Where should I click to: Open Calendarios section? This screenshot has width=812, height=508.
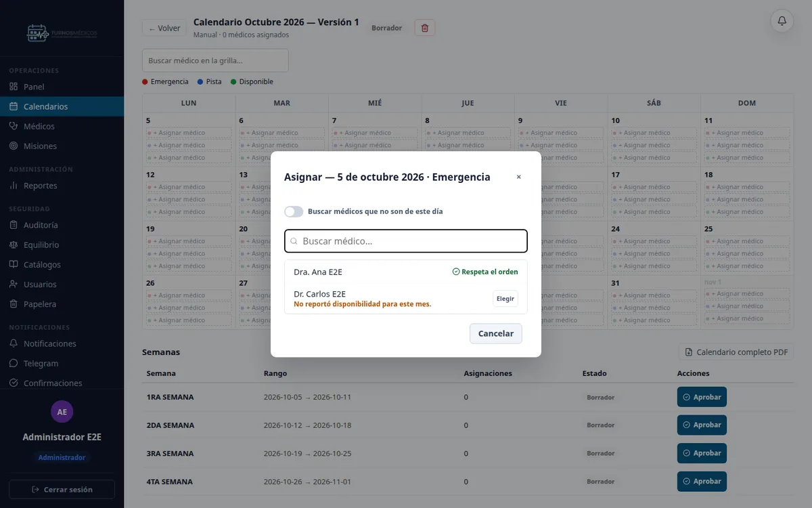pyautogui.click(x=62, y=106)
